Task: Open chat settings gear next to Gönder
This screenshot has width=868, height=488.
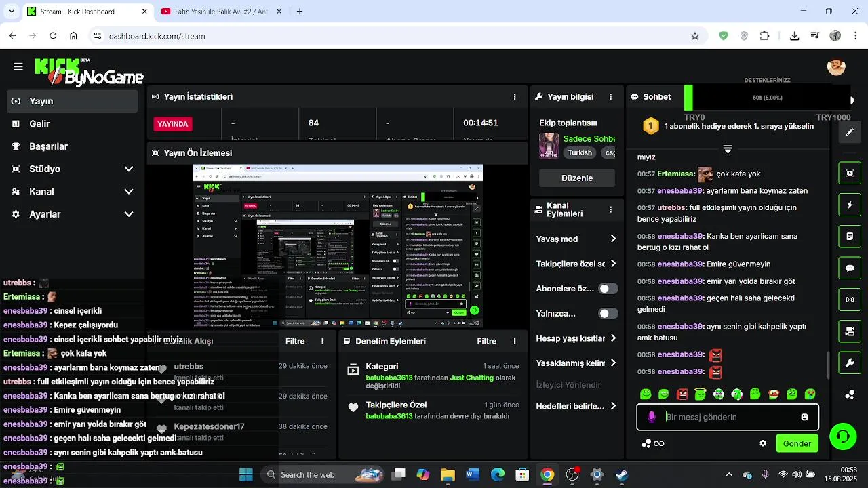Action: pos(763,443)
